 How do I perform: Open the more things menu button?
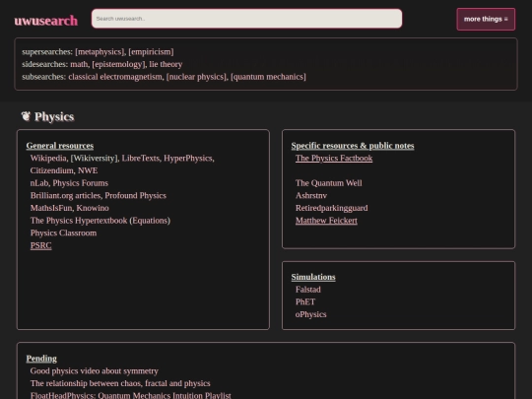[486, 20]
